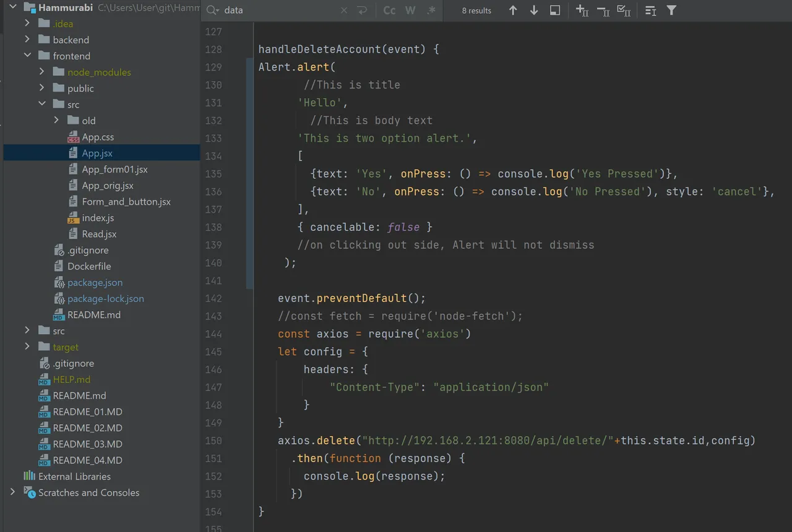Screen dimensions: 792x532
Task: Click the new line search icon
Action: coord(363,11)
